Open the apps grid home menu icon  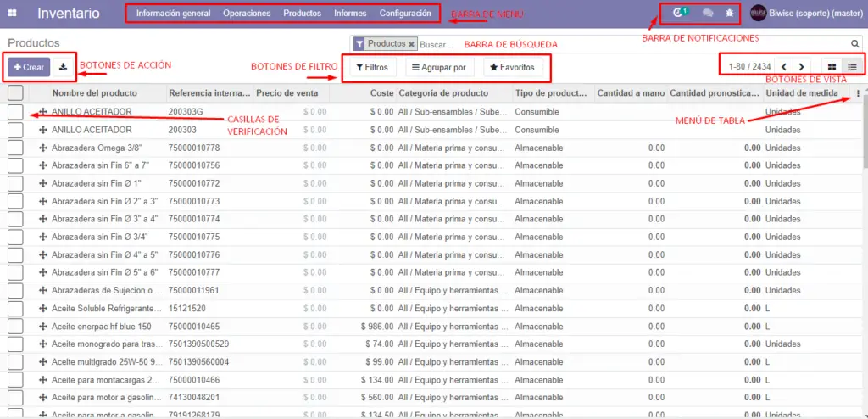click(13, 14)
